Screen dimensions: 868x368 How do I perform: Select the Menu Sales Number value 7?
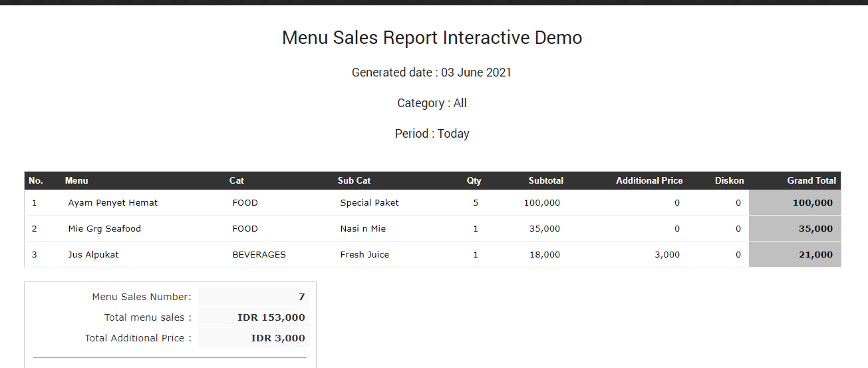[301, 297]
